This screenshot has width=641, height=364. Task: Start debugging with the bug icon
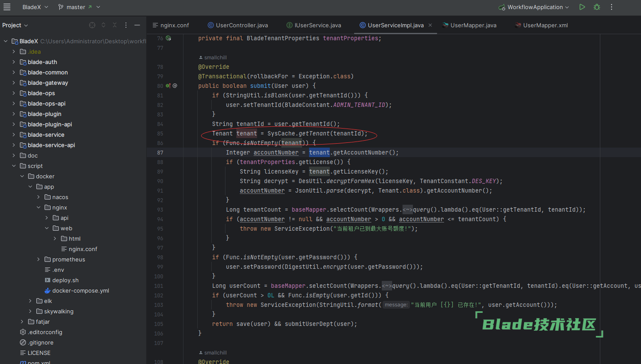(597, 7)
